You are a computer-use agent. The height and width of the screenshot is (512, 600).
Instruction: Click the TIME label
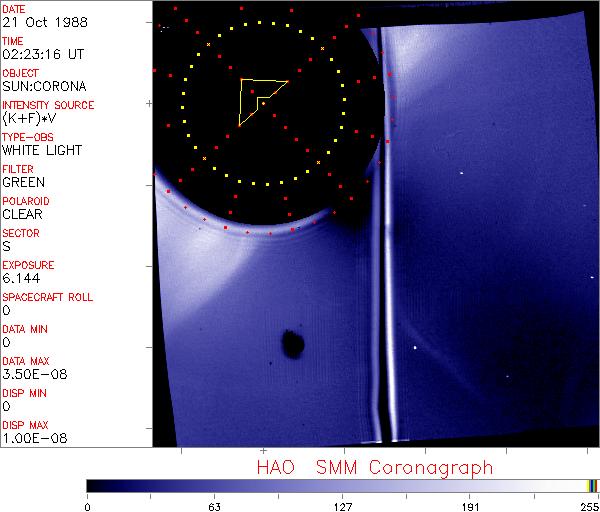coord(13,41)
